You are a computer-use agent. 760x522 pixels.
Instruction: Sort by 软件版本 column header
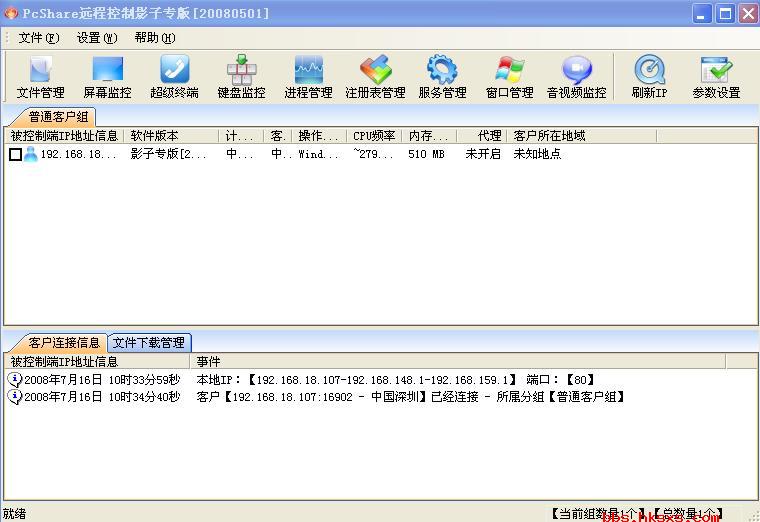click(172, 136)
